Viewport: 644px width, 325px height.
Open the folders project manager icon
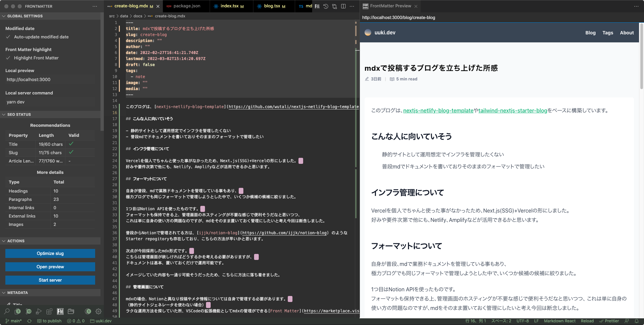tap(71, 311)
